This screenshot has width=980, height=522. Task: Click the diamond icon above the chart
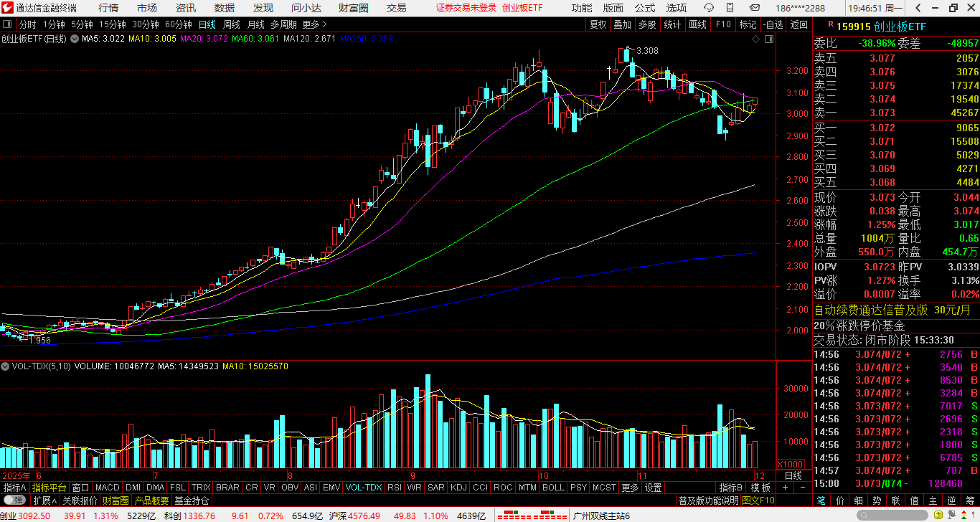coord(755,39)
